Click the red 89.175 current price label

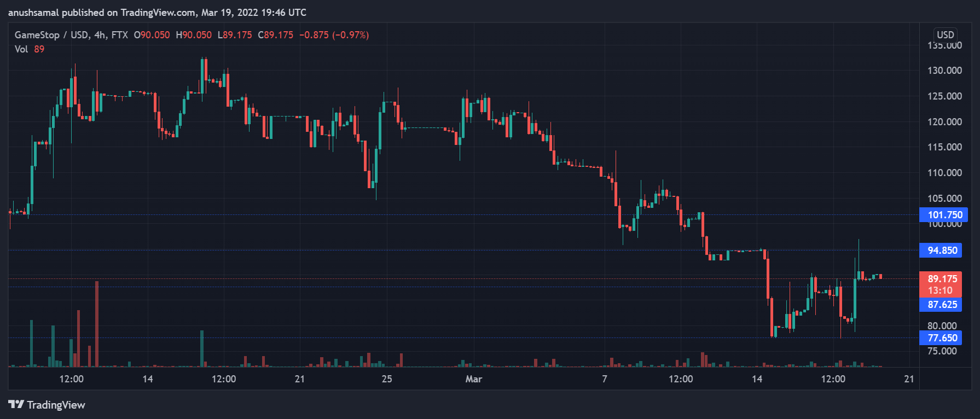tap(942, 279)
